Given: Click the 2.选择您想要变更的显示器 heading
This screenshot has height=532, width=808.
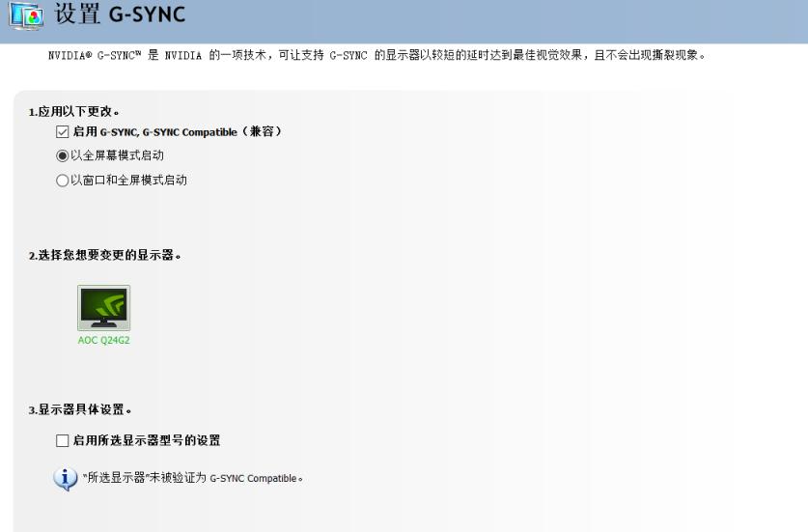Looking at the screenshot, I should tap(104, 255).
